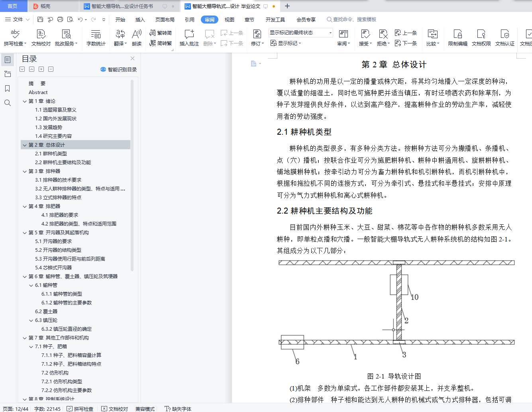The image size is (532, 412).
Task: Switch to the 视图 ribbon tab
Action: click(230, 20)
